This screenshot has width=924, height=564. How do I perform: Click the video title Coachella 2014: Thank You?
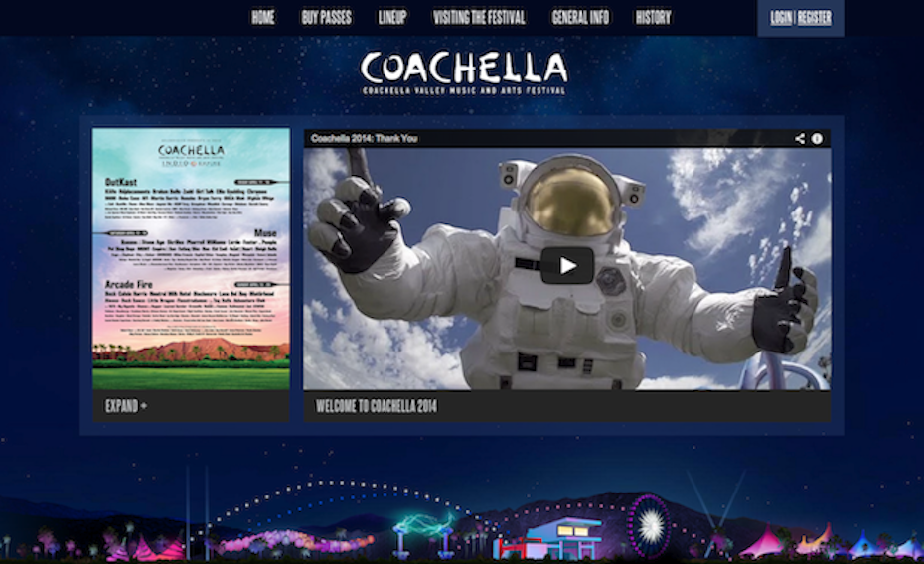(365, 138)
